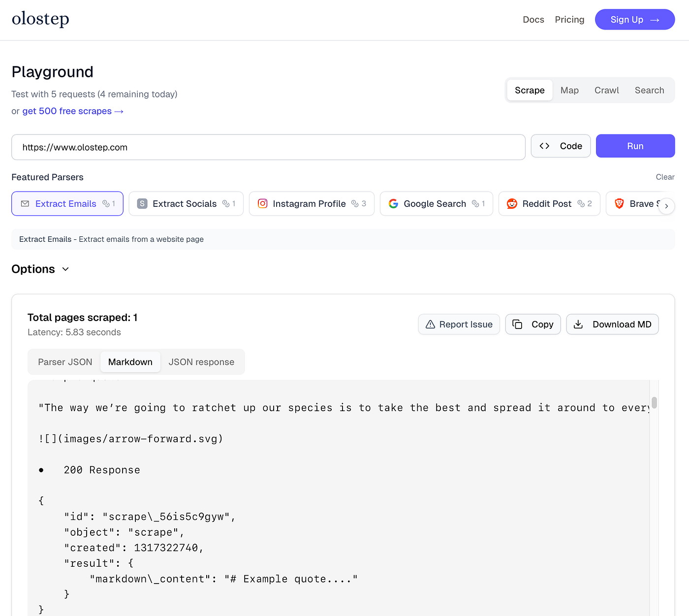Image resolution: width=689 pixels, height=616 pixels.
Task: Open Docs in the header
Action: pos(533,20)
